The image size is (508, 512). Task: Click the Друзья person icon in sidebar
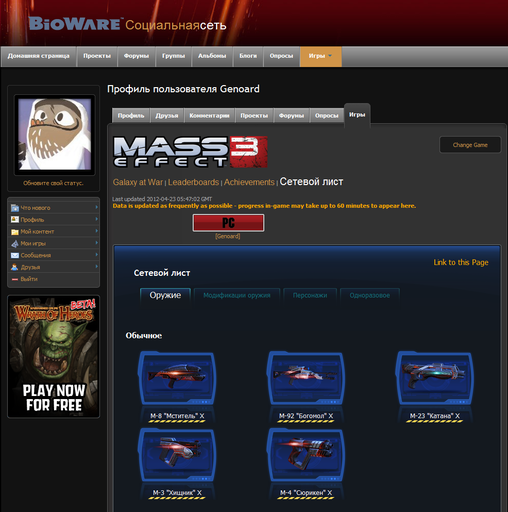coord(15,267)
